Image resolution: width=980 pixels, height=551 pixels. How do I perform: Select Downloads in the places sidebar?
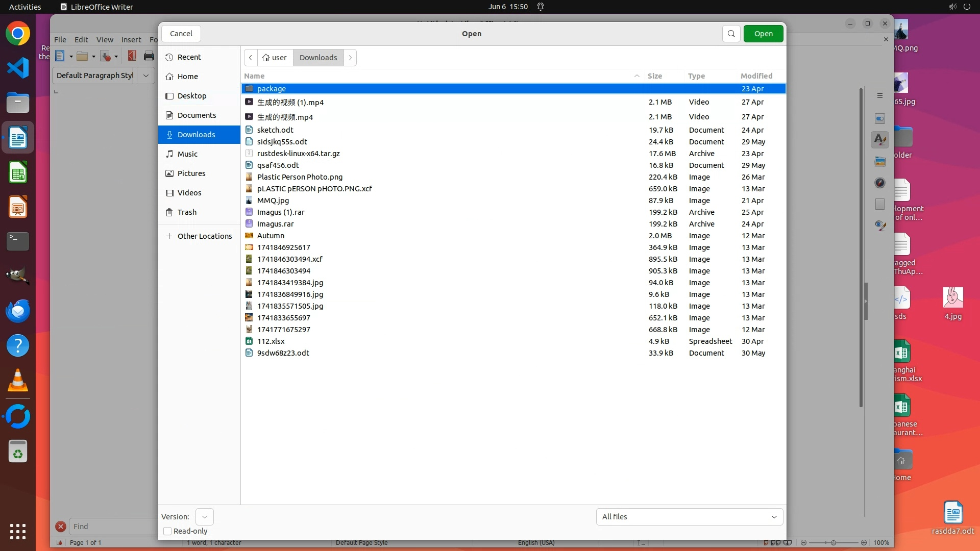tap(196, 135)
